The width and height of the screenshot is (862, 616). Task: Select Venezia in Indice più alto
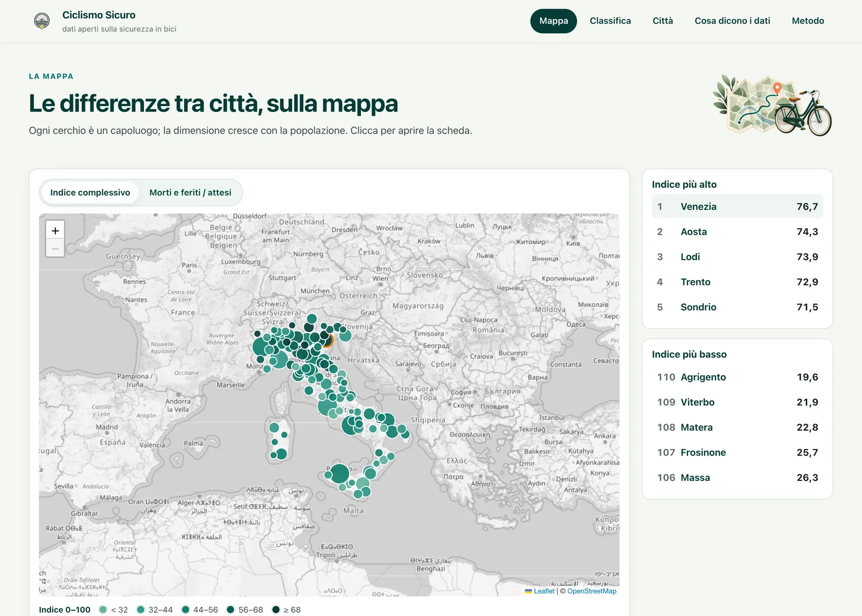[737, 207]
